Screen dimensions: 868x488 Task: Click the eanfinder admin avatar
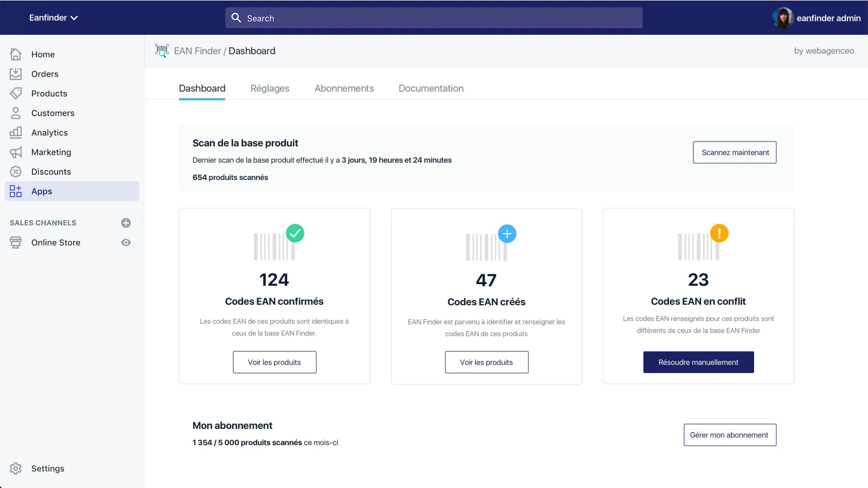pos(782,18)
